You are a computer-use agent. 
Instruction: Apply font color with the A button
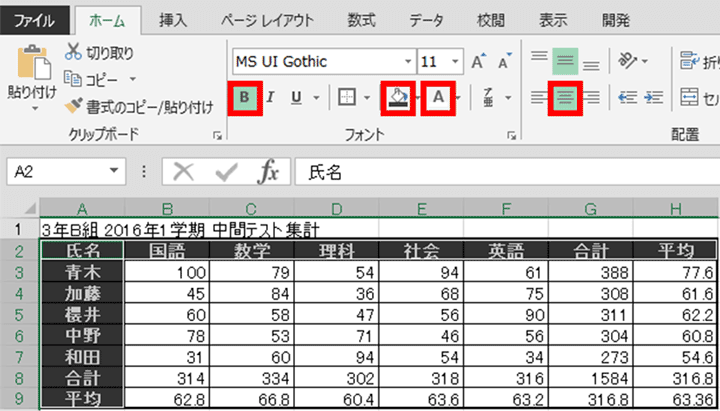pos(439,97)
